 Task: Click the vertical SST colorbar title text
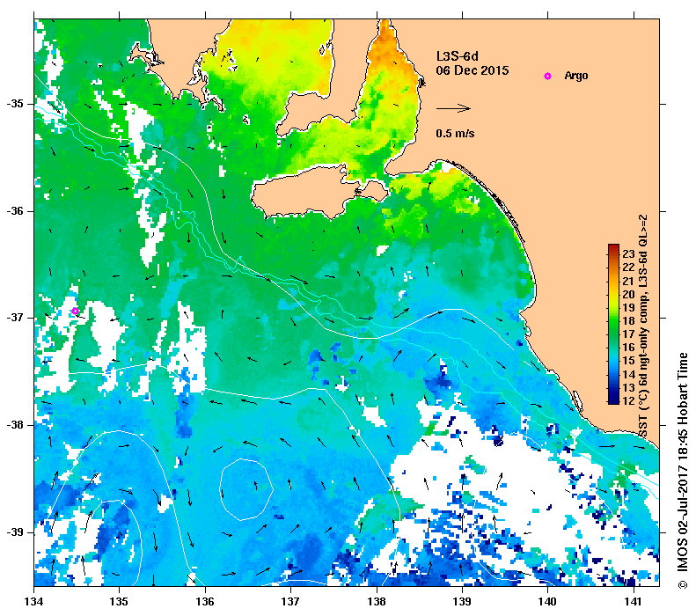[x=643, y=326]
